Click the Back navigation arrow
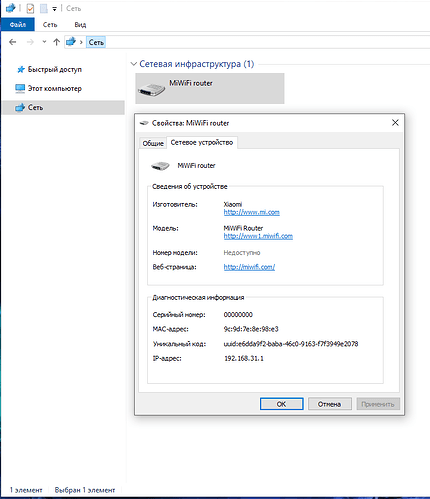The width and height of the screenshot is (430, 499). 13,42
